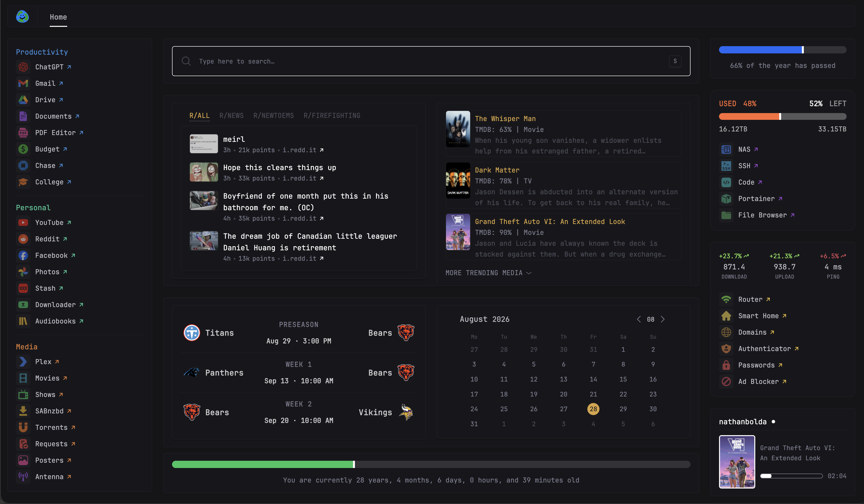The image size is (864, 504).
Task: Click the SSH terminal icon
Action: [x=726, y=166]
